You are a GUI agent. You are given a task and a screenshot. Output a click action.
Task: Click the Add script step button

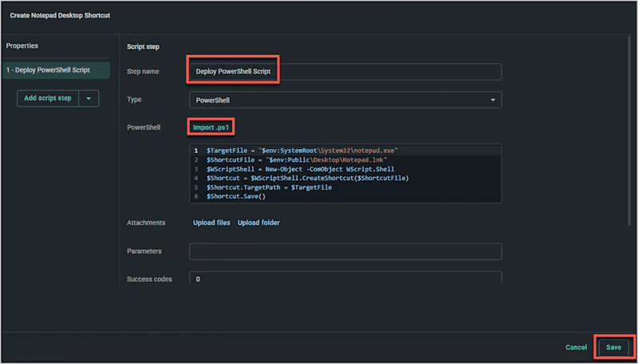click(48, 98)
